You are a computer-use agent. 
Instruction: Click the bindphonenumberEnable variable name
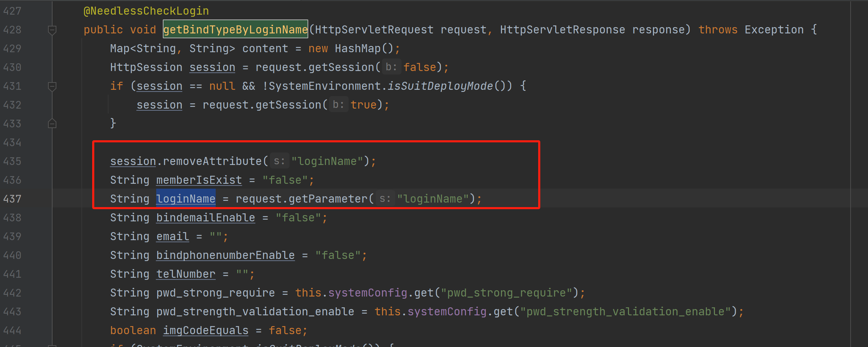pos(225,255)
